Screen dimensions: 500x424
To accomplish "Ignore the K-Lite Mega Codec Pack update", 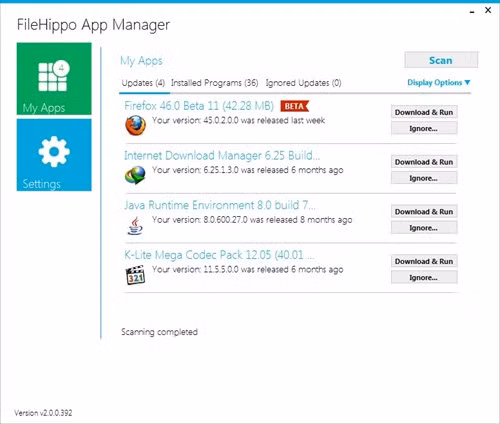I will pyautogui.click(x=424, y=277).
